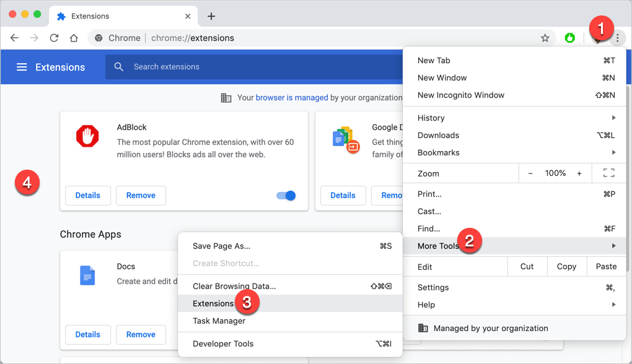Bookmark this page with star icon
This screenshot has height=364, width=632.
545,38
